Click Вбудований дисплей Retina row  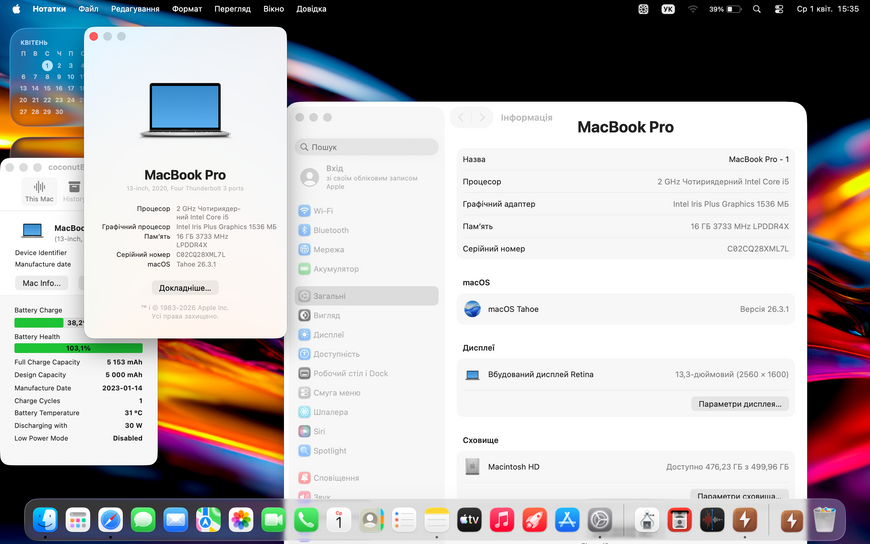point(625,374)
